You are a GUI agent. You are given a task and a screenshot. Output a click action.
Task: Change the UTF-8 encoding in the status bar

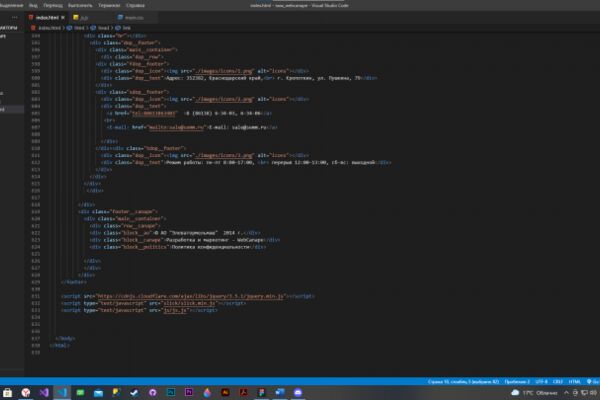pos(541,382)
